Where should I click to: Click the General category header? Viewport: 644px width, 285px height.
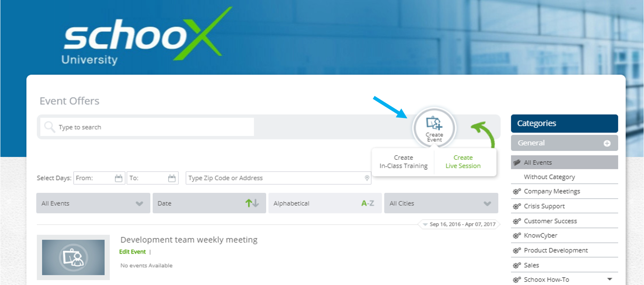(x=564, y=143)
